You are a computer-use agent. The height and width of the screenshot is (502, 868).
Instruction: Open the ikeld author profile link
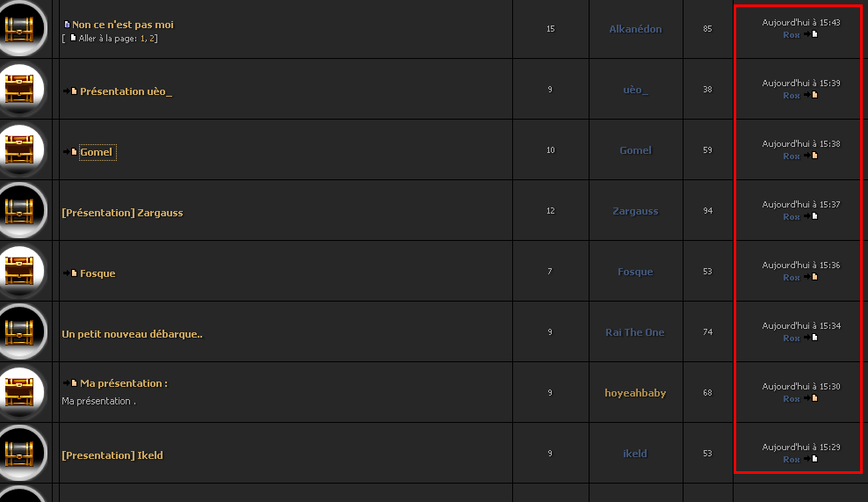coord(635,454)
